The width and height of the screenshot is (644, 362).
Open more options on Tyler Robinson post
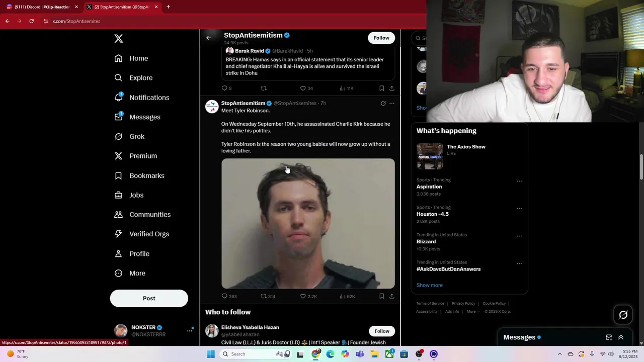pyautogui.click(x=392, y=104)
